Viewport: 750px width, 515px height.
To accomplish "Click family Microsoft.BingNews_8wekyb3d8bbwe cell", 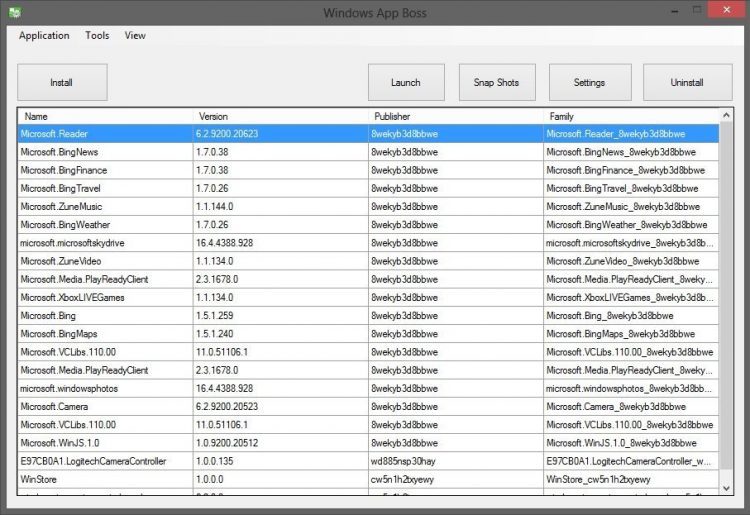I will [x=631, y=152].
